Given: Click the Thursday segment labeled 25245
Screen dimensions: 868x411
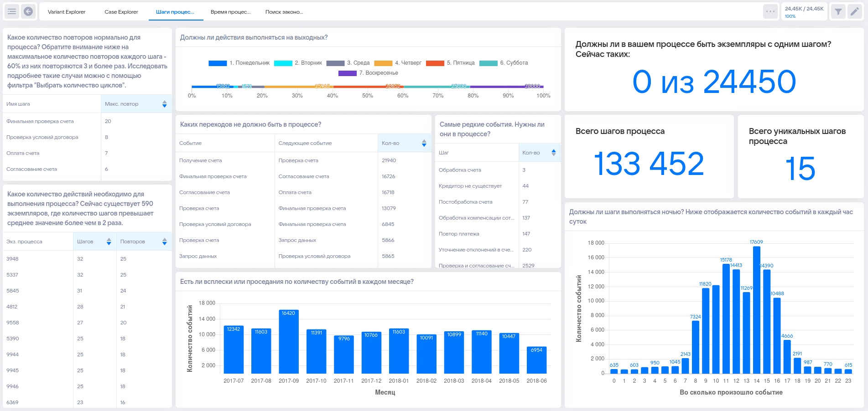Looking at the screenshot, I should 299,87.
